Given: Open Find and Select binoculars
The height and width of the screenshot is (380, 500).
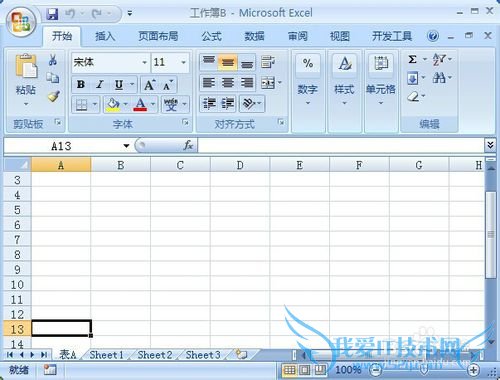Looking at the screenshot, I should [439, 78].
